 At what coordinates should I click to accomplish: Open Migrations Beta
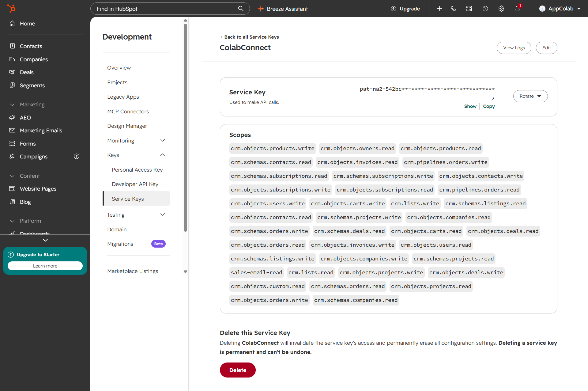tap(136, 244)
